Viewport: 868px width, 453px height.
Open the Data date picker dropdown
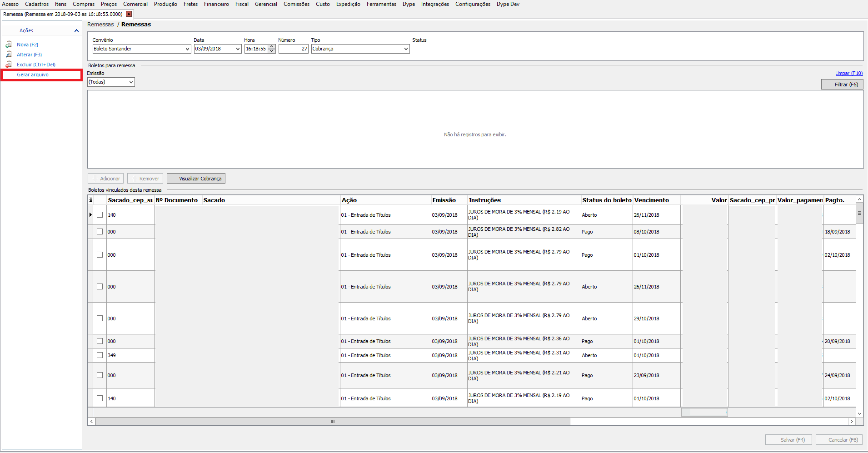click(x=238, y=49)
